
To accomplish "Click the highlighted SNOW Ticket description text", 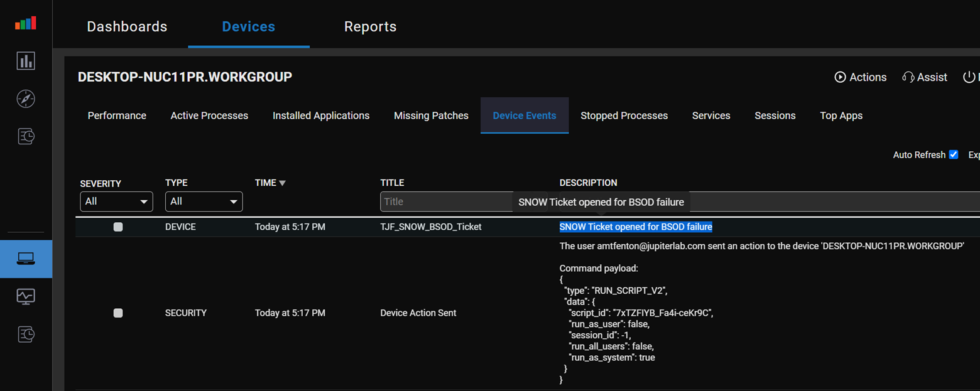I will pos(636,227).
